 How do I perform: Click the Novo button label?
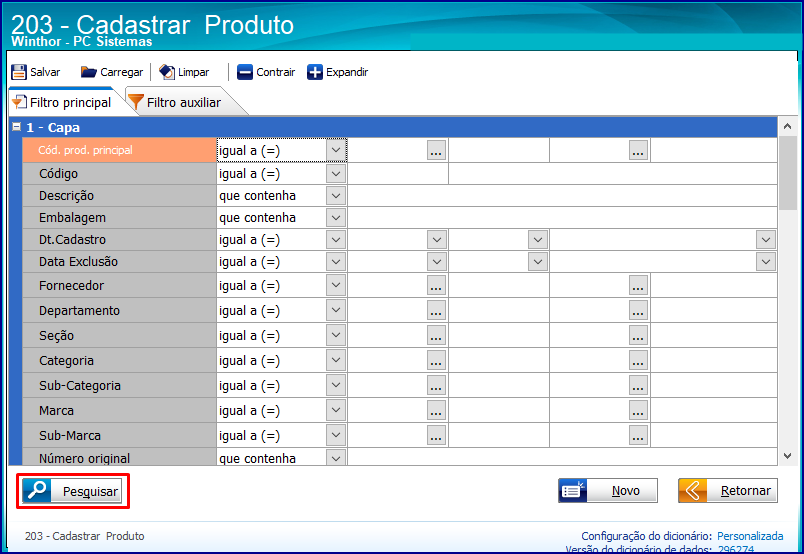point(626,491)
